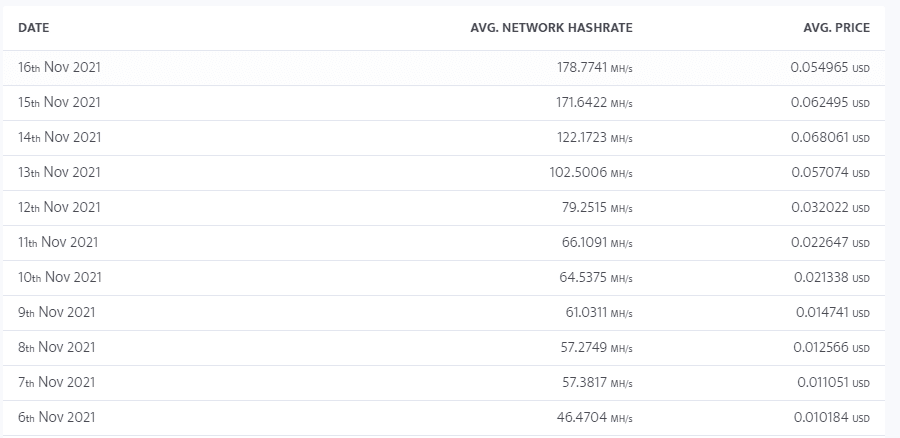Select the 14th Nov 2021 row date
The height and width of the screenshot is (438, 900).
coord(59,137)
